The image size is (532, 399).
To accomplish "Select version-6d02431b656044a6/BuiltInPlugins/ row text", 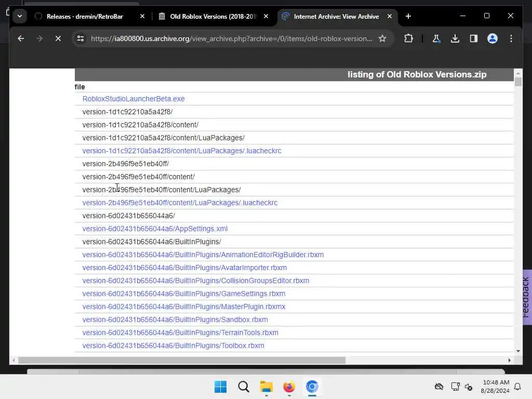I will pyautogui.click(x=151, y=242).
